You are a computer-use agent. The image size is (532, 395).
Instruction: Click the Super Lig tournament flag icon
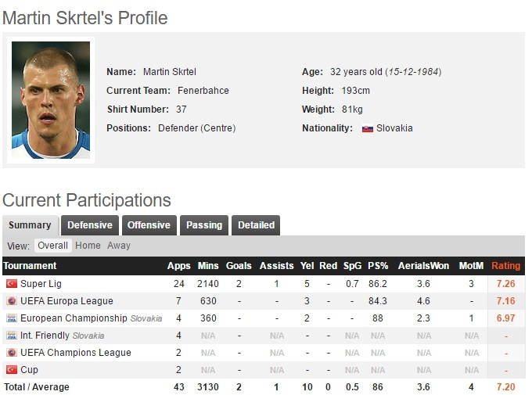point(11,283)
